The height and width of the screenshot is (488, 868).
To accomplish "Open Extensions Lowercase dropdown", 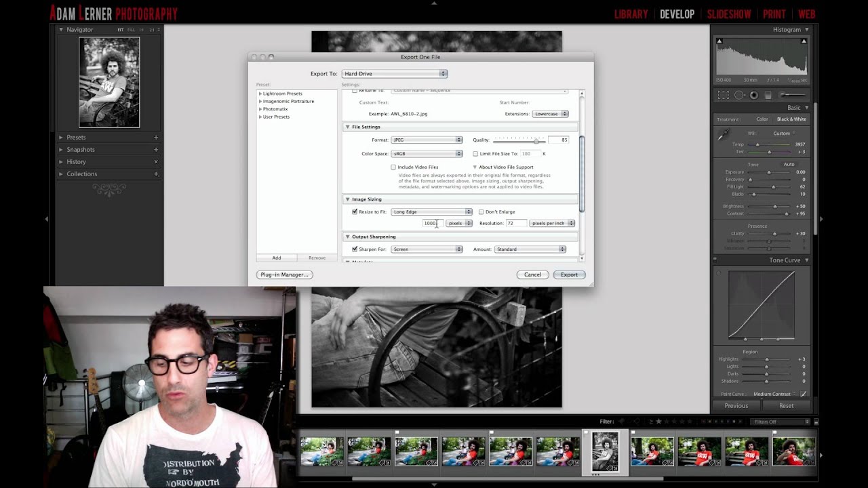I will (x=551, y=114).
